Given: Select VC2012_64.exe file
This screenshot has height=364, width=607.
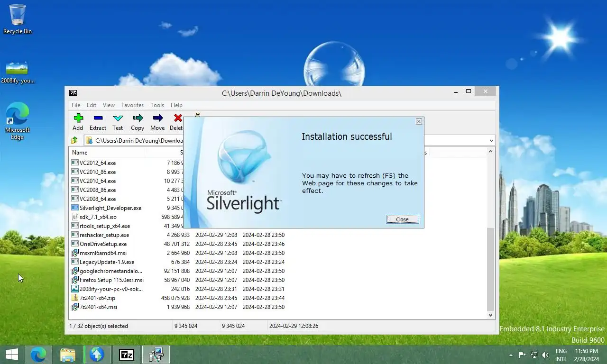Looking at the screenshot, I should coord(98,163).
